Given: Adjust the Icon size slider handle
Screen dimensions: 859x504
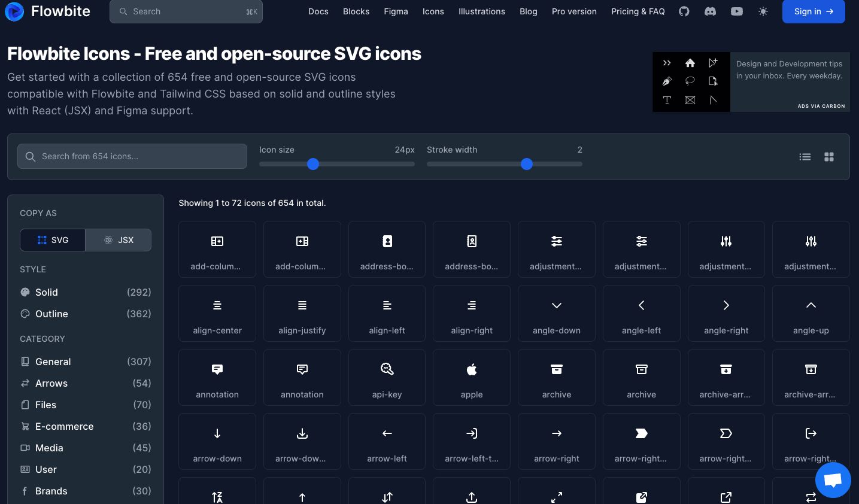Looking at the screenshot, I should coord(313,164).
